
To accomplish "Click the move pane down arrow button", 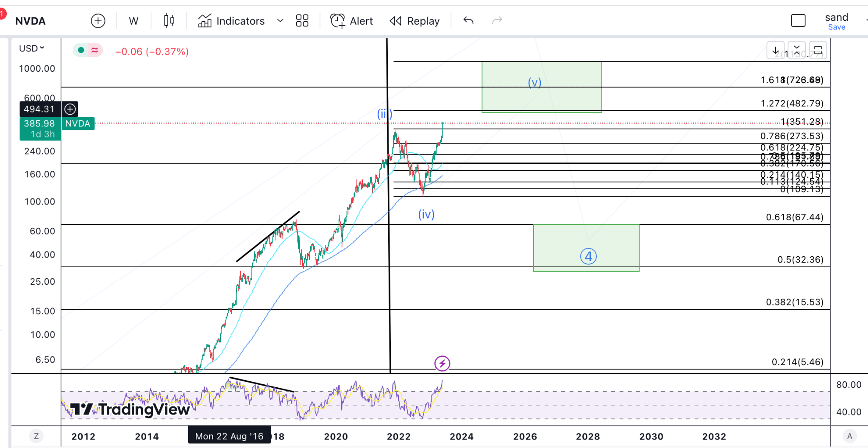I will click(x=775, y=50).
